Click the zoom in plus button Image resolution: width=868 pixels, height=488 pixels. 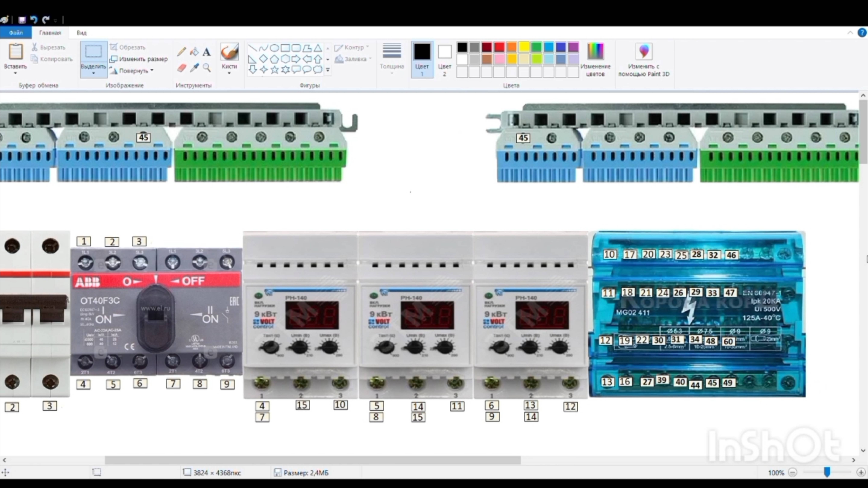tap(861, 472)
